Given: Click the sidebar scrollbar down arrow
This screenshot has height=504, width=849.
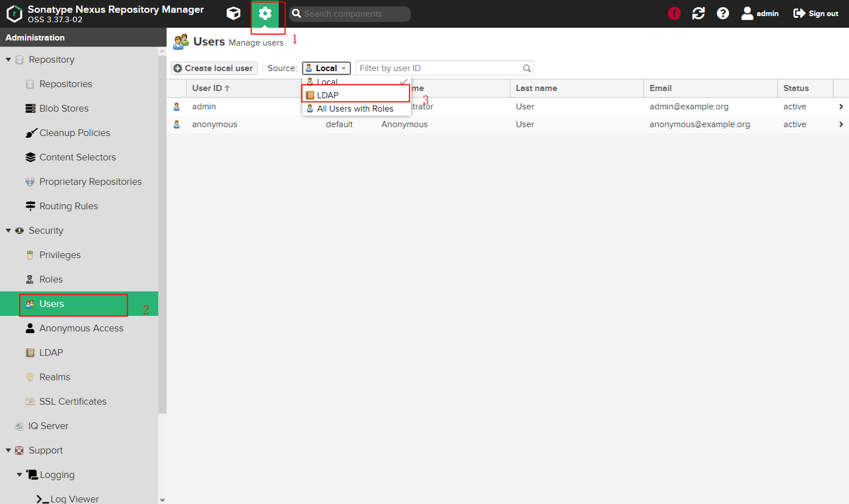Looking at the screenshot, I should (162, 500).
